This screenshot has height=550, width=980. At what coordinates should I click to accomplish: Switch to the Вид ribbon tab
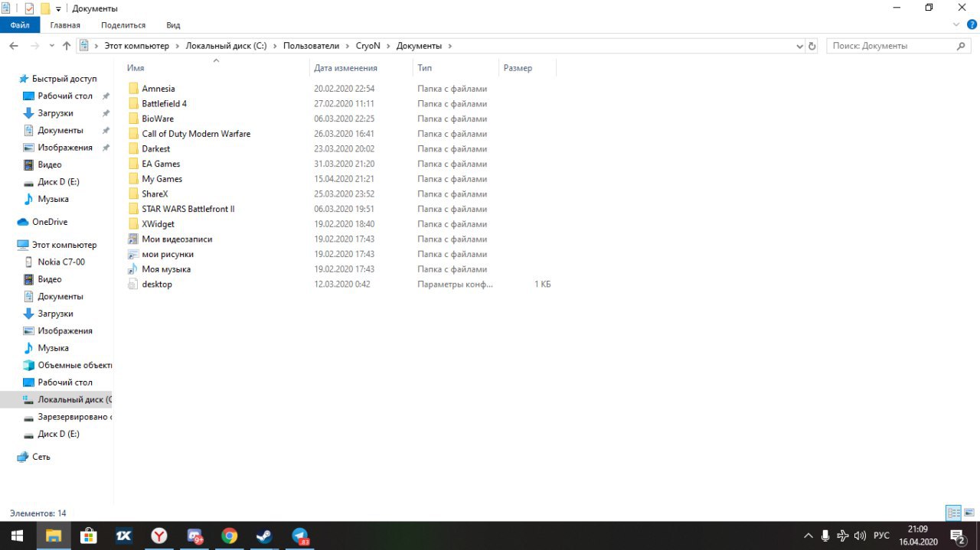174,25
